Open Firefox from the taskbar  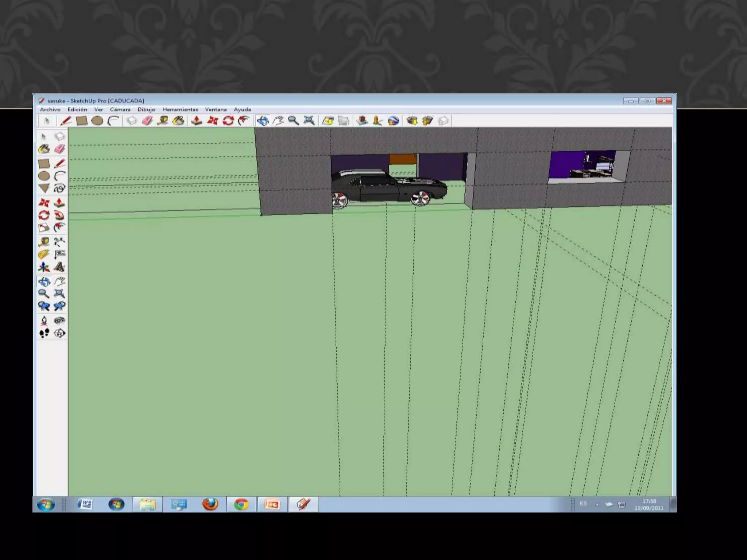click(210, 504)
